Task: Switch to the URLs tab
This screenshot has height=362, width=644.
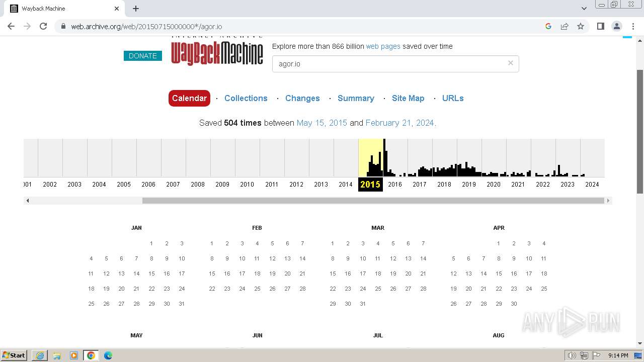Action: (453, 98)
